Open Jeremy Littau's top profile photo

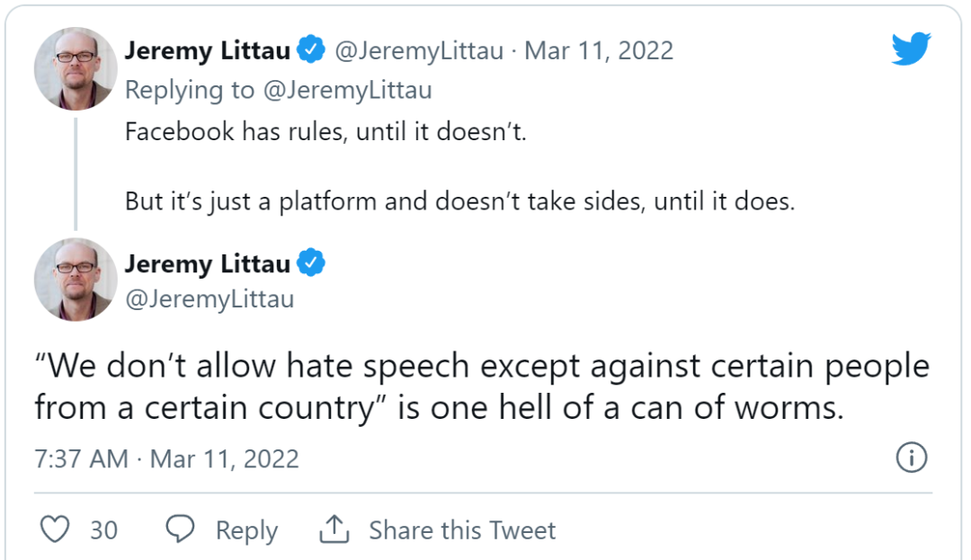tap(76, 68)
